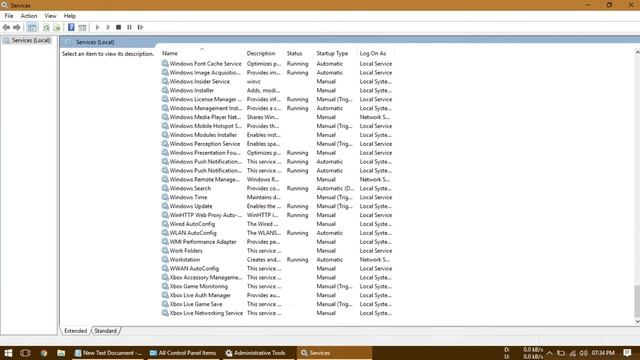Image resolution: width=640 pixels, height=360 pixels.
Task: Open the File menu
Action: 9,16
